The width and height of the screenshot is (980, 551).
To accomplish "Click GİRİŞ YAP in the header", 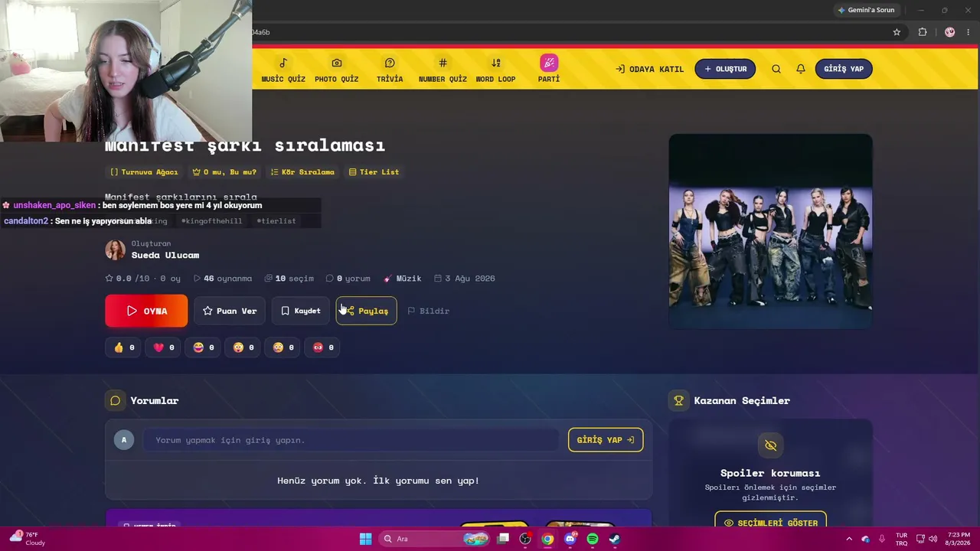I will [844, 69].
